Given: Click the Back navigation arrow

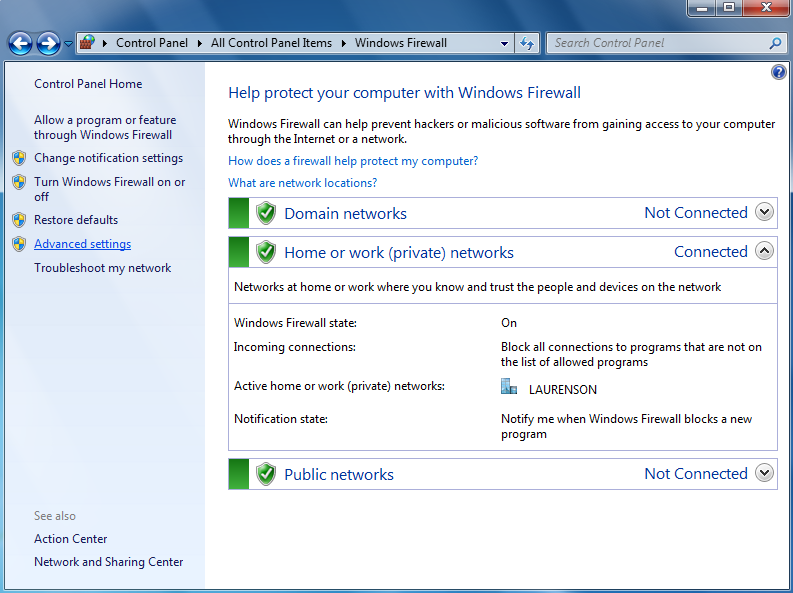Looking at the screenshot, I should click(x=20, y=43).
